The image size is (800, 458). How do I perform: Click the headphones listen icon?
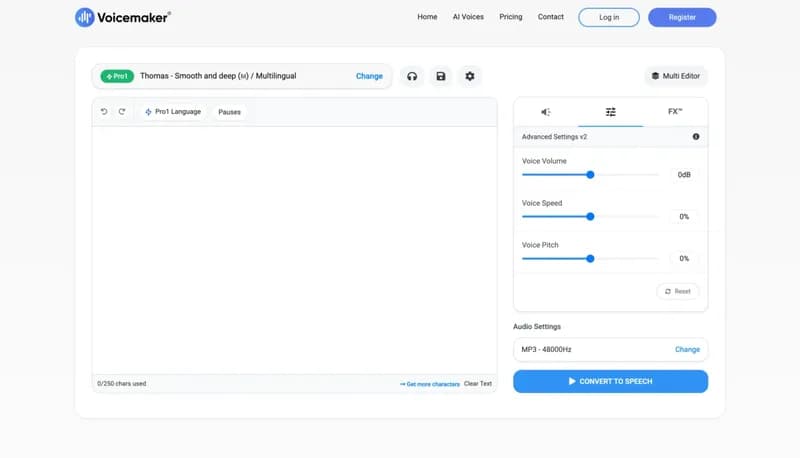[412, 76]
